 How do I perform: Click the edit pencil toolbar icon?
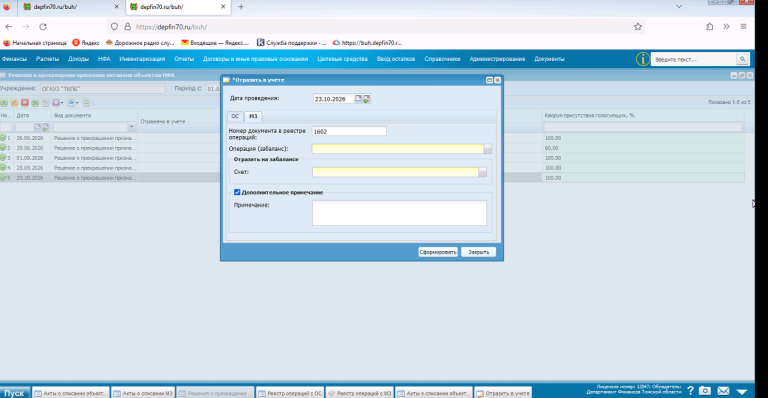(14, 102)
